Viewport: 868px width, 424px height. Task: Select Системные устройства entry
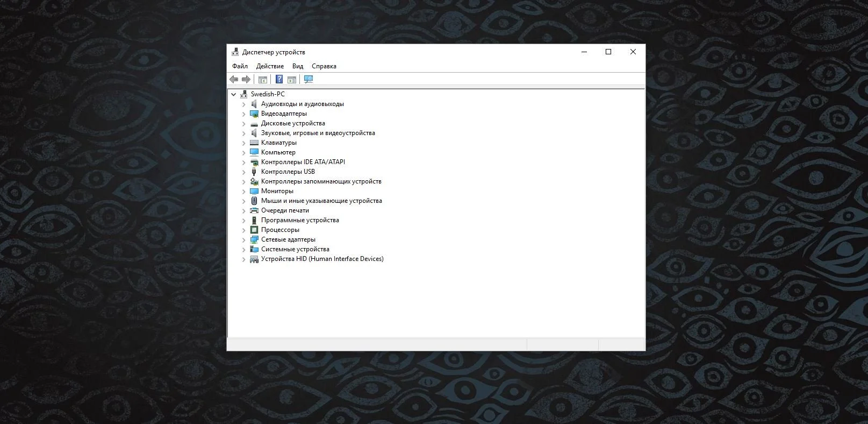tap(295, 249)
